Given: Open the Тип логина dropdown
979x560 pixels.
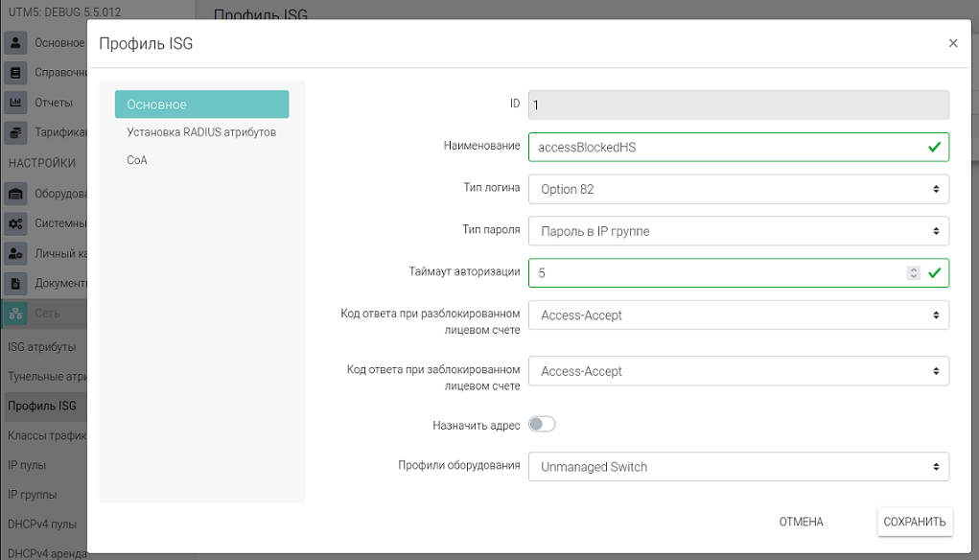Looking at the screenshot, I should (738, 189).
